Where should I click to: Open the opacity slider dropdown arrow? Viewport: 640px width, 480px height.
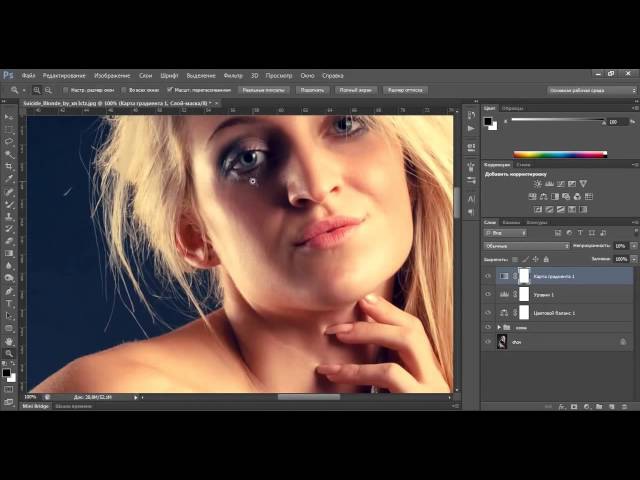(x=634, y=246)
